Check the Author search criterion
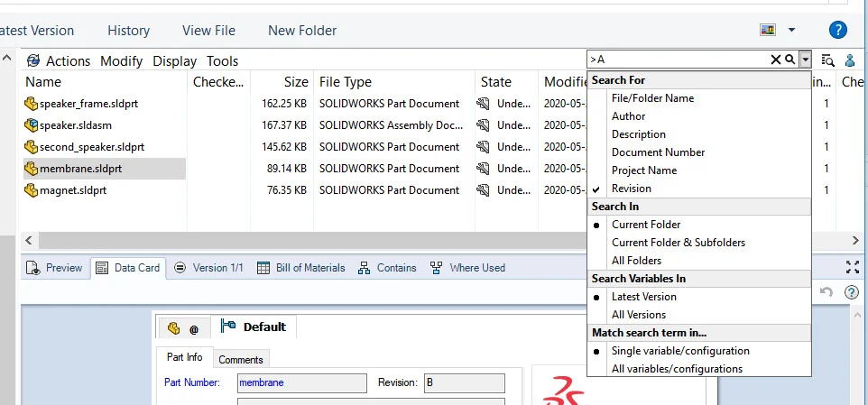Viewport: 868px width, 405px height. click(x=628, y=116)
